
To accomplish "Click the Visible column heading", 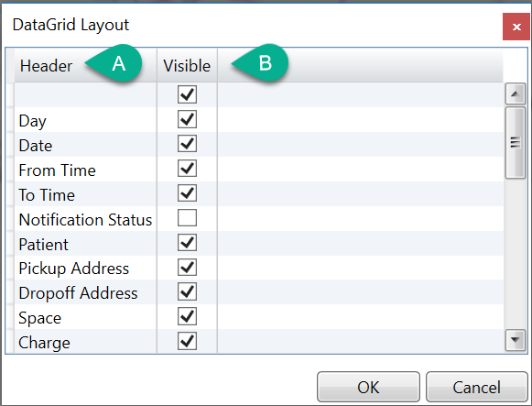I will pyautogui.click(x=187, y=65).
